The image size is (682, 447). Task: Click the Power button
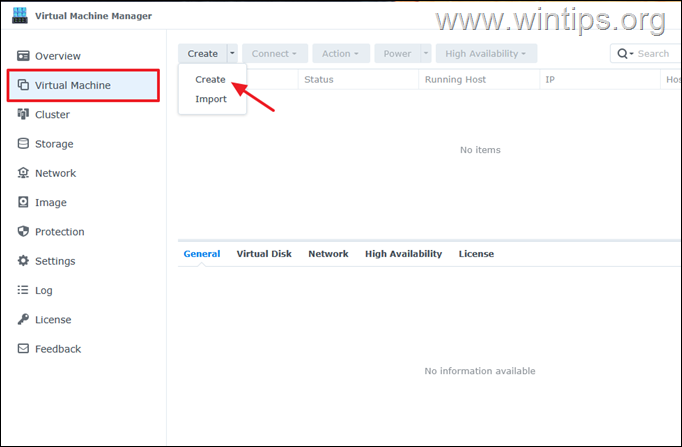(x=397, y=53)
